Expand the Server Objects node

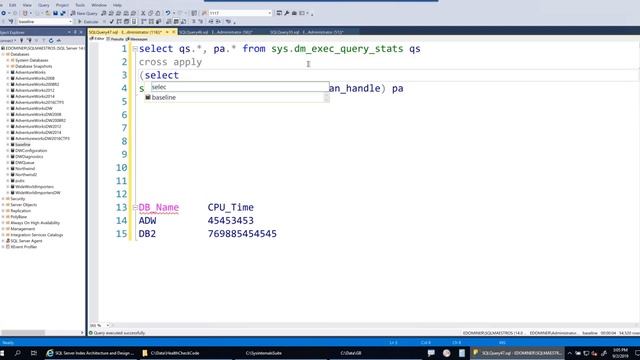coord(3,205)
